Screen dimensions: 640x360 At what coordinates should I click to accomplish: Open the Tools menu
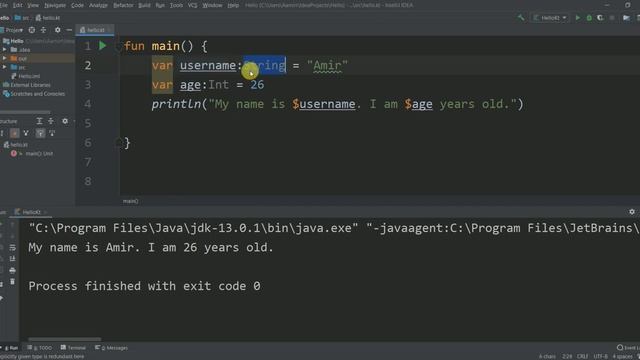176,5
